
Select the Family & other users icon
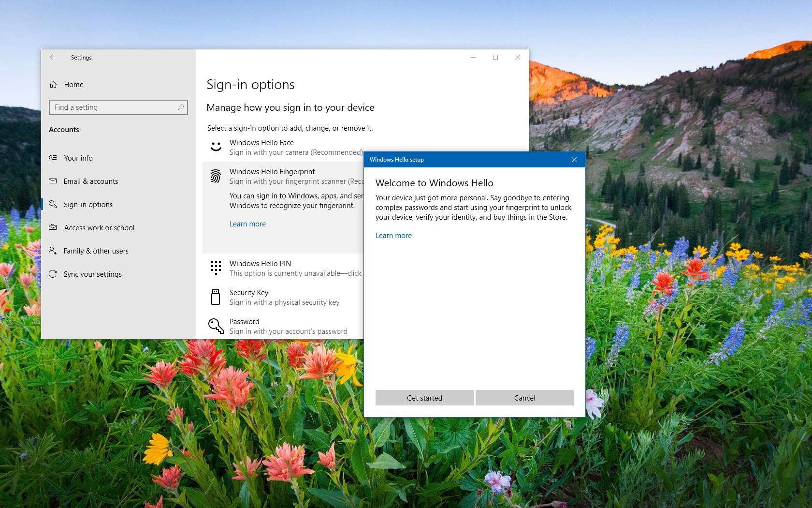[x=53, y=251]
